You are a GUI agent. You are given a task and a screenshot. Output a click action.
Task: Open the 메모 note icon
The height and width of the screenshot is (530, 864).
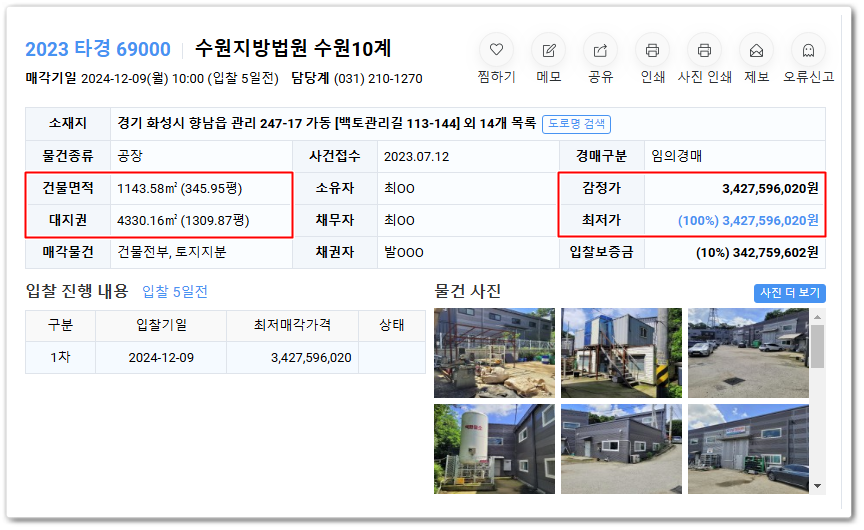pyautogui.click(x=549, y=50)
